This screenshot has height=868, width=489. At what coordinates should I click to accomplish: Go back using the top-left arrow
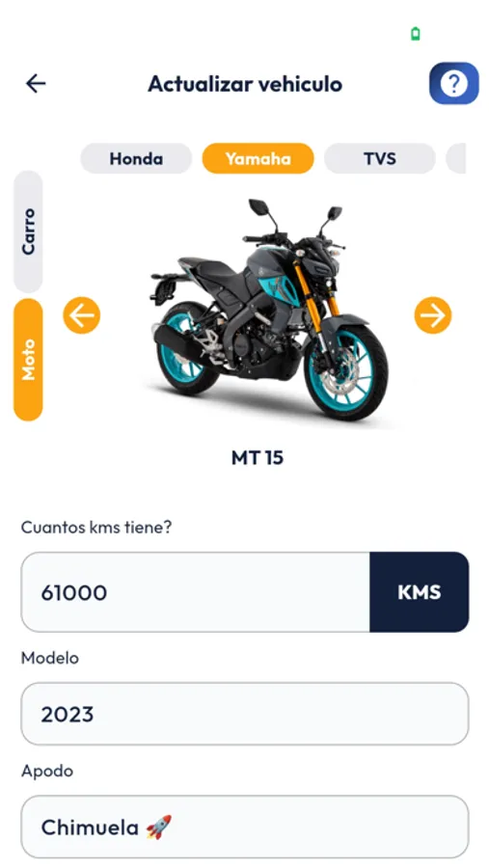(36, 84)
